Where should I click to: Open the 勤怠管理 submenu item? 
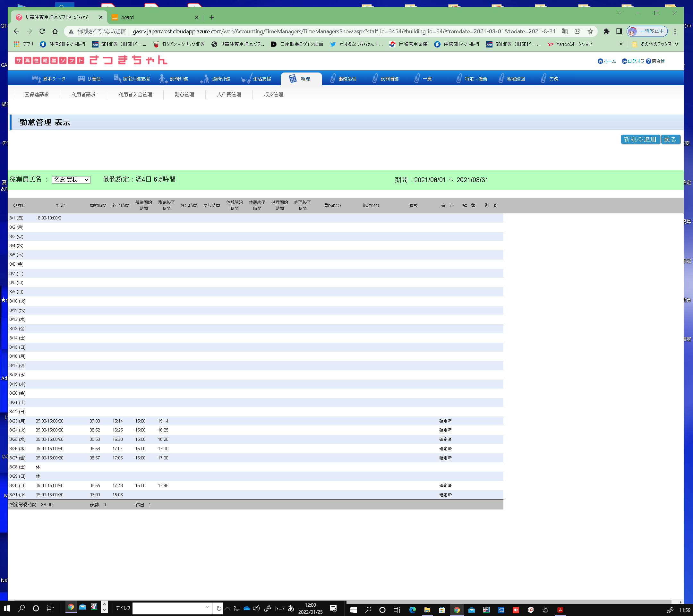click(x=184, y=95)
